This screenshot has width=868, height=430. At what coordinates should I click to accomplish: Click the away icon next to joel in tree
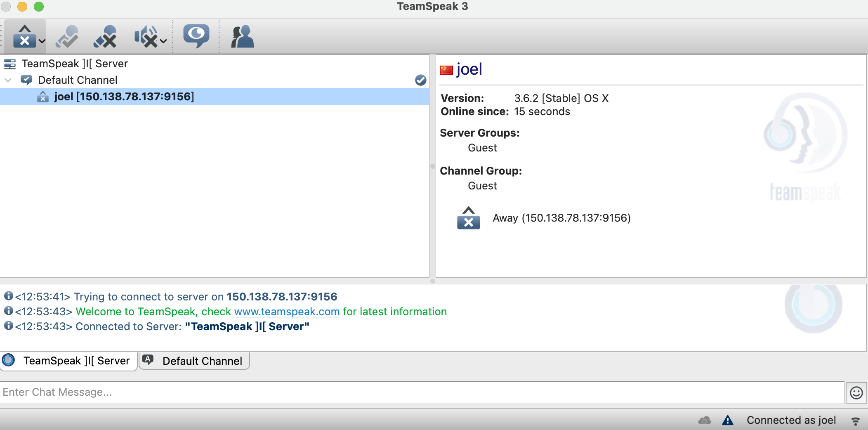point(43,97)
